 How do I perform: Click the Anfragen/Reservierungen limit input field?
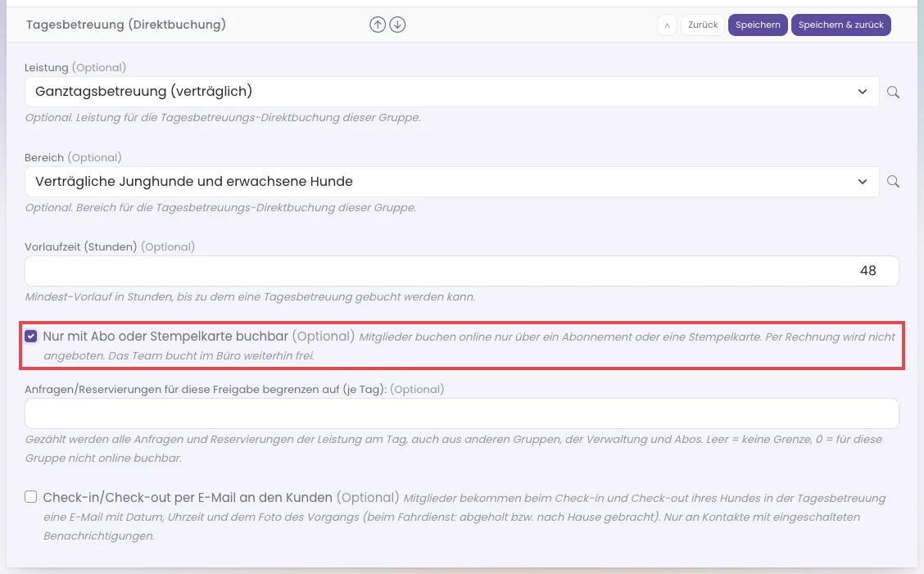click(462, 414)
